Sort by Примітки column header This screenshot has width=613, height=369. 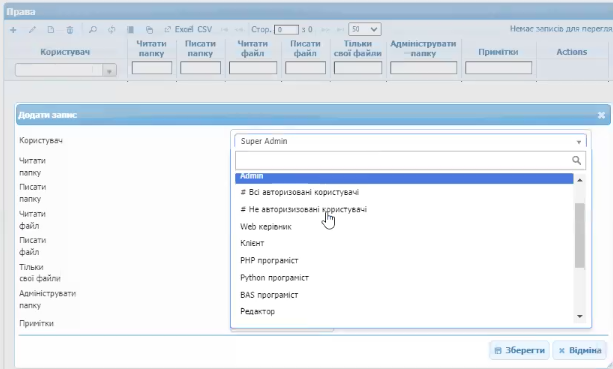tap(498, 52)
